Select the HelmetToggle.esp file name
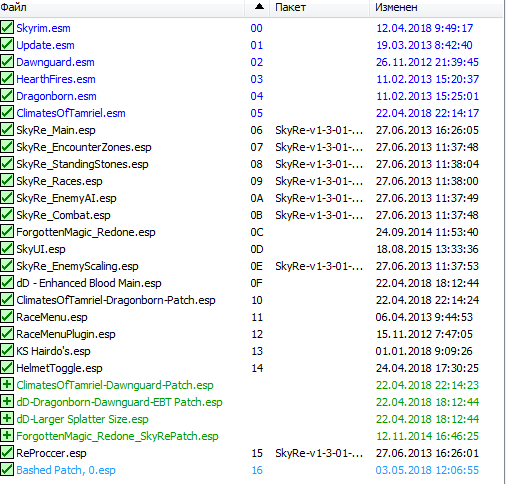506x484 pixels. (59, 368)
